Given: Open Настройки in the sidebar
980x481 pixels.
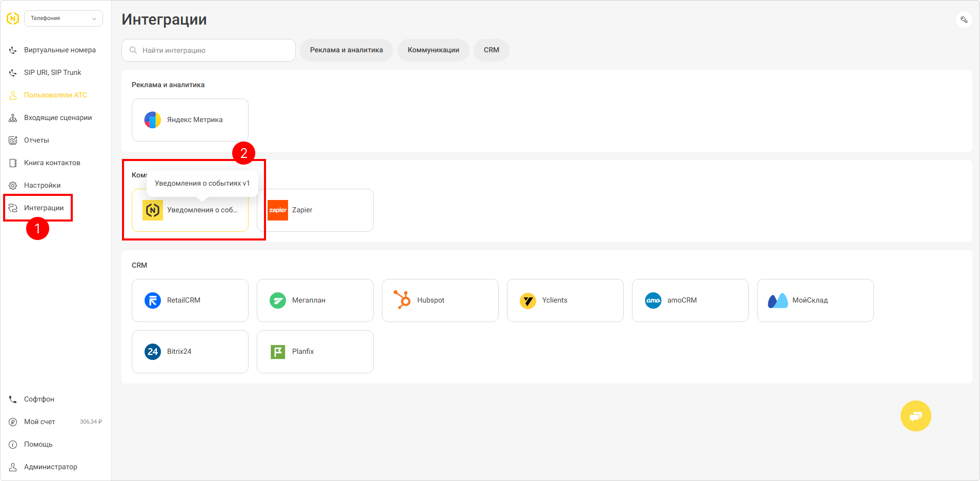Looking at the screenshot, I should [43, 186].
